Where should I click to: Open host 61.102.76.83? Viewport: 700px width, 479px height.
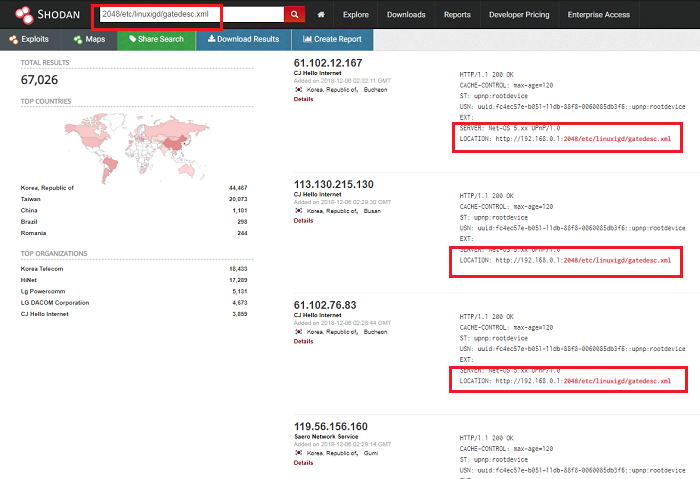tap(325, 305)
